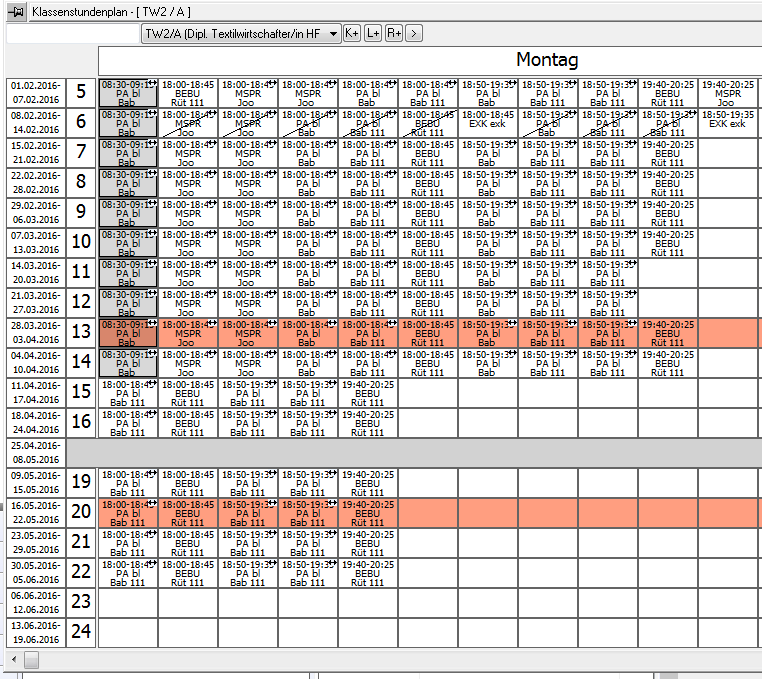Click the date range 01.02.2016-07.02.2016
This screenshot has height=679, width=762.
click(x=35, y=93)
